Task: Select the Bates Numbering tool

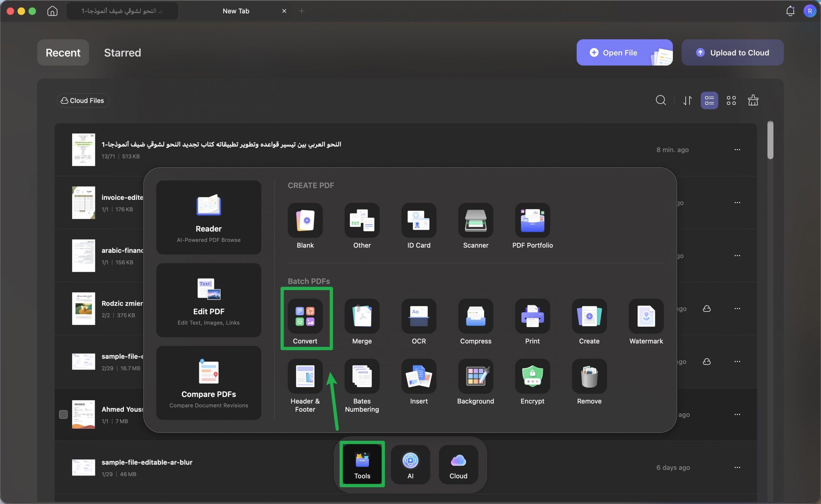Action: click(x=362, y=386)
